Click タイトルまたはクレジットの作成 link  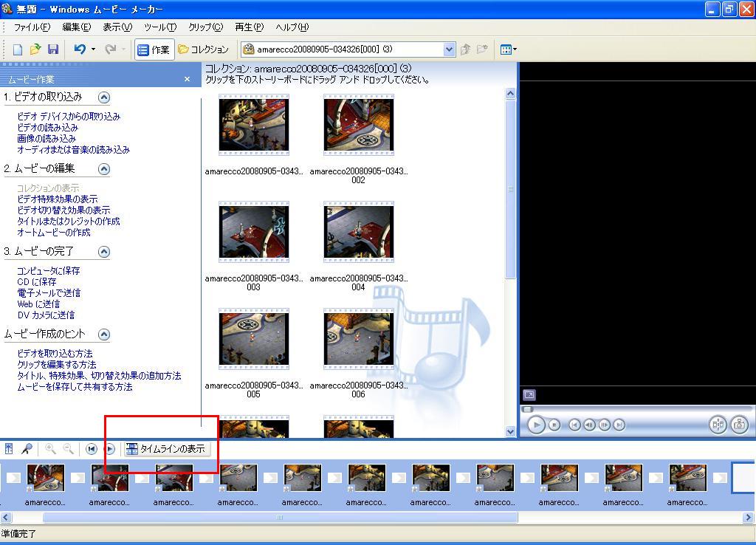(69, 221)
